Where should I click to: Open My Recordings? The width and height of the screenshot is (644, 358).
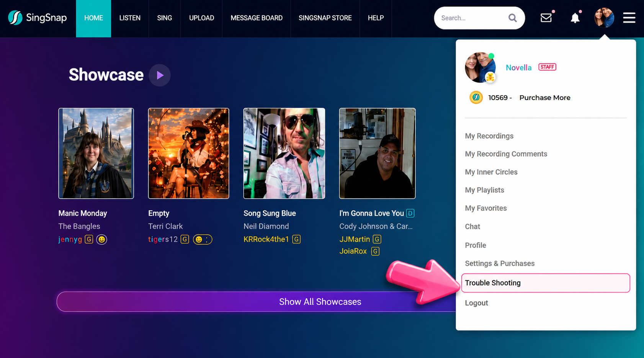pos(489,136)
